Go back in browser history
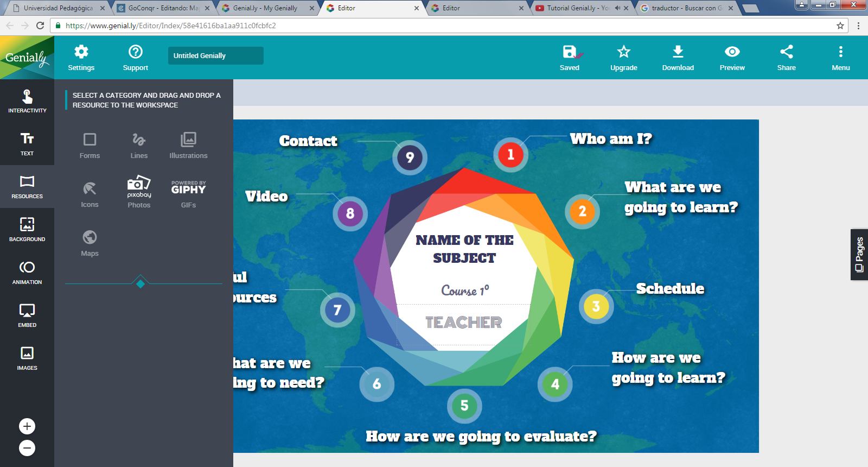The image size is (868, 467). click(10, 26)
